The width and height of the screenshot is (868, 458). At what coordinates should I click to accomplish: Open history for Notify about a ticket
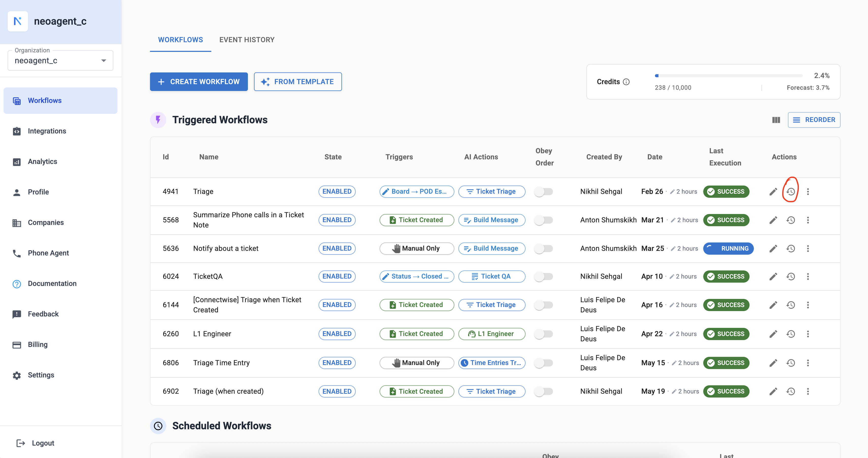790,249
